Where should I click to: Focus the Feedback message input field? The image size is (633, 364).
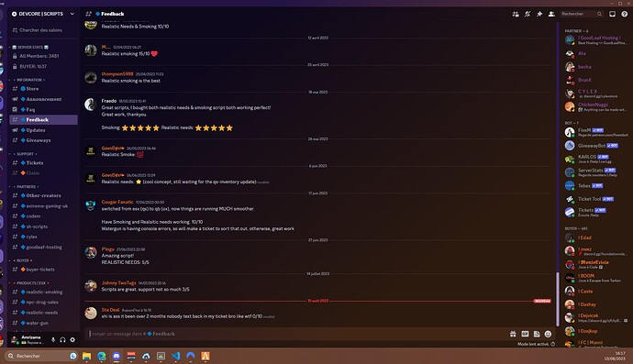(x=296, y=334)
